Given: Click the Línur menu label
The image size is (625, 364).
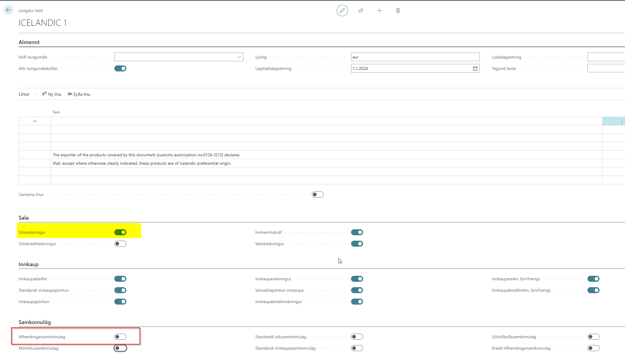Looking at the screenshot, I should coord(24,94).
